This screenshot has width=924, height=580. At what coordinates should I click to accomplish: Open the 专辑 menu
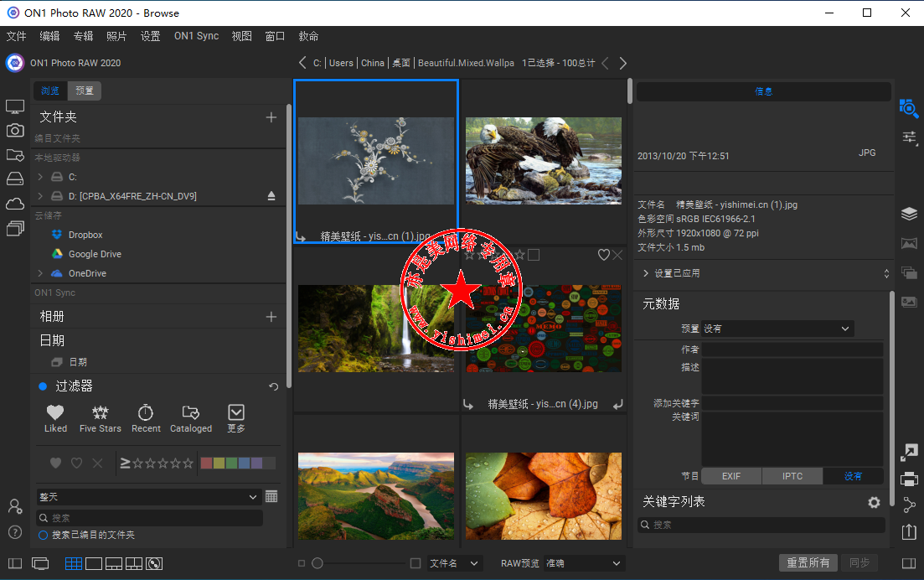click(83, 36)
